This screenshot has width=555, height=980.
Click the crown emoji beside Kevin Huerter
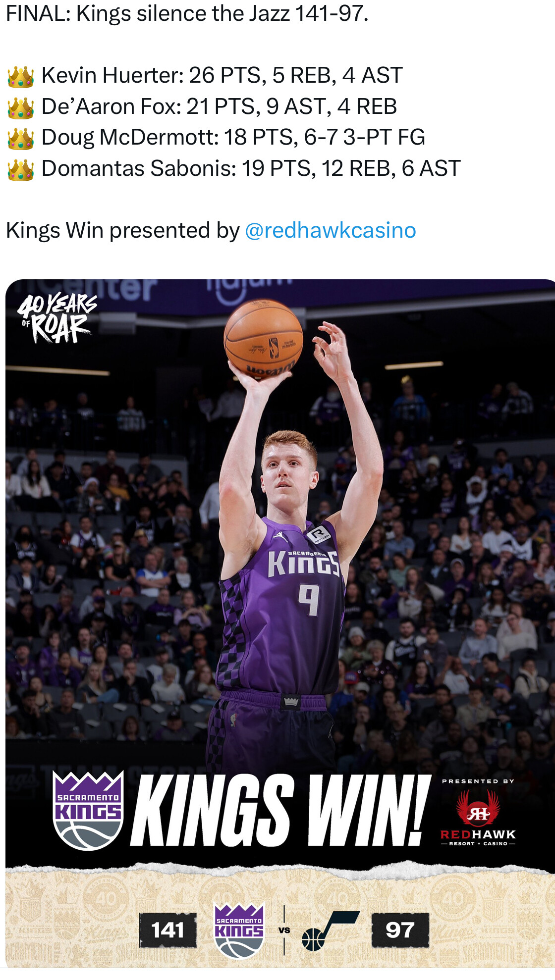point(21,76)
